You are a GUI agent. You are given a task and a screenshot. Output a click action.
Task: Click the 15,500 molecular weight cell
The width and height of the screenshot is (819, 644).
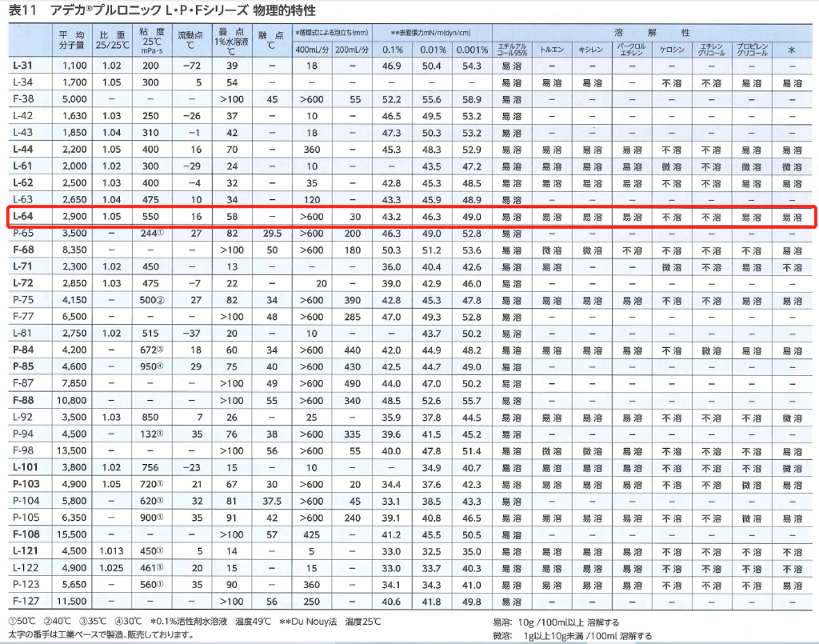pos(70,534)
